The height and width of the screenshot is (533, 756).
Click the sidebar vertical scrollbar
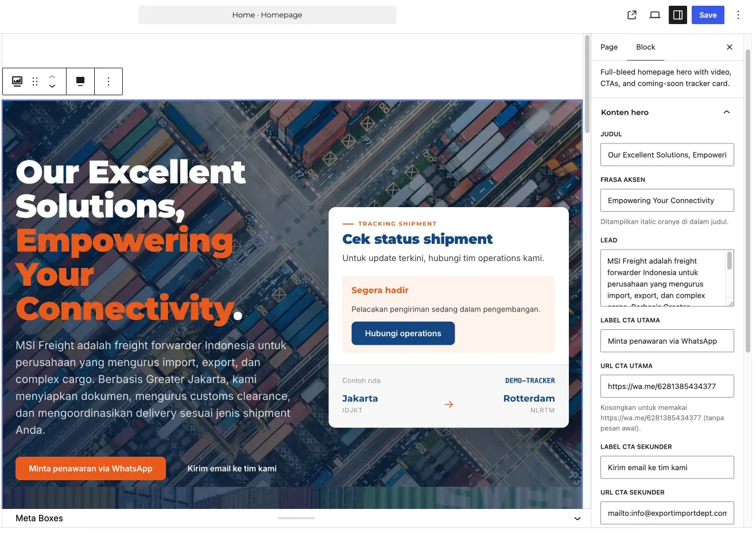pos(748,201)
